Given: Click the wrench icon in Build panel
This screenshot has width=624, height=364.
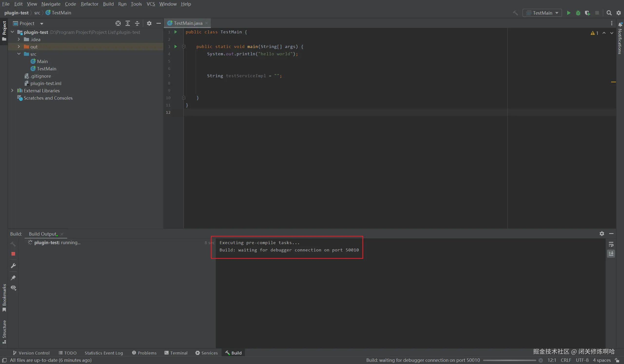Looking at the screenshot, I should point(13,266).
